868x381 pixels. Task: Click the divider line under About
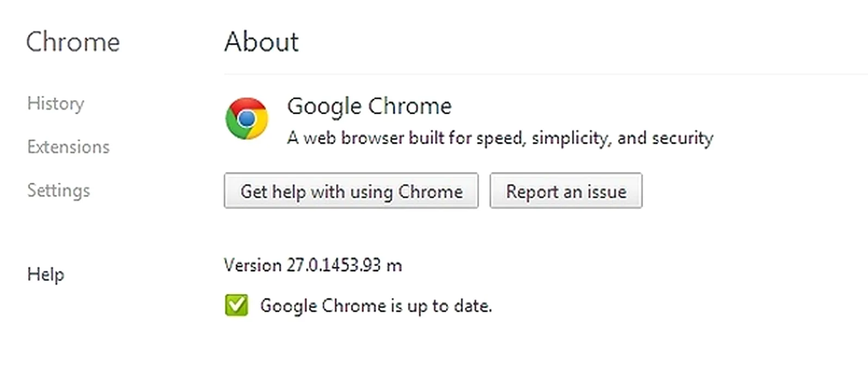point(545,73)
